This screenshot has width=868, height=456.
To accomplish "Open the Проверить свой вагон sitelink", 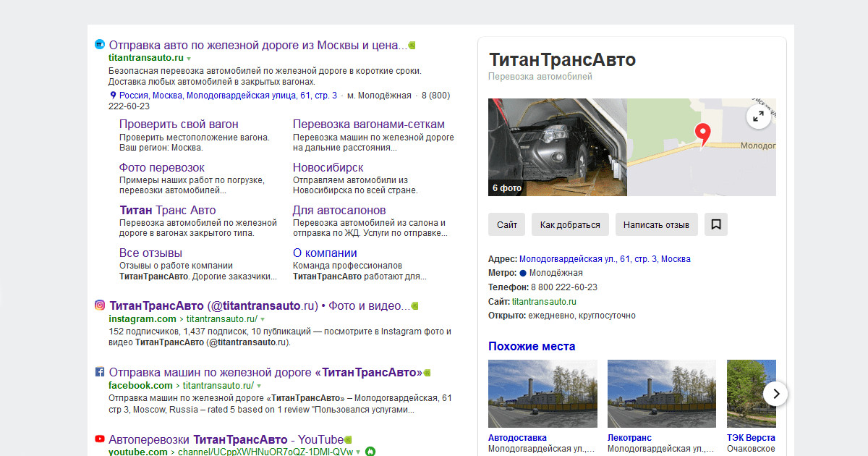I will (179, 124).
